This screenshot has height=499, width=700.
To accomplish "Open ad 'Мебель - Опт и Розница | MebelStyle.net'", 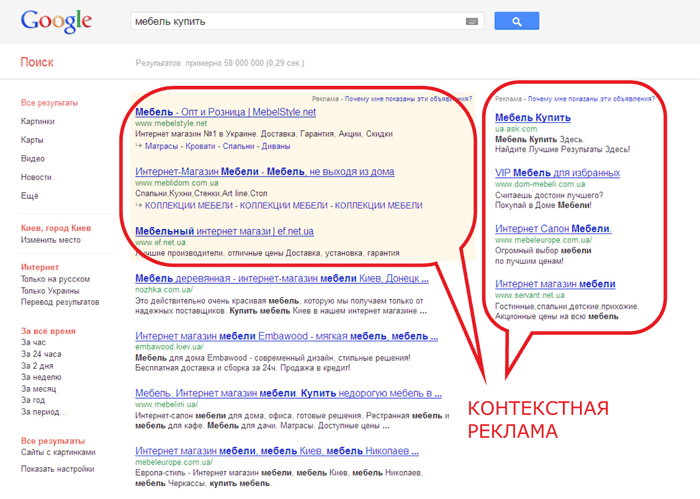I will click(225, 112).
